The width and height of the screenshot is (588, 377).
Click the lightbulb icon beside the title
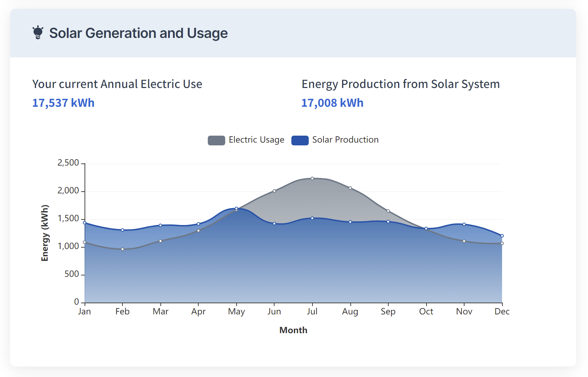click(38, 33)
